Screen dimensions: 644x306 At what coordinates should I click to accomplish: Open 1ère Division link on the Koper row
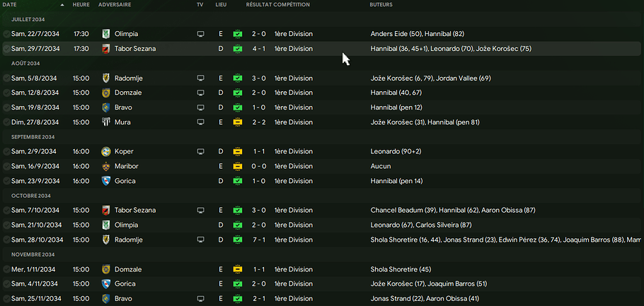coord(293,151)
